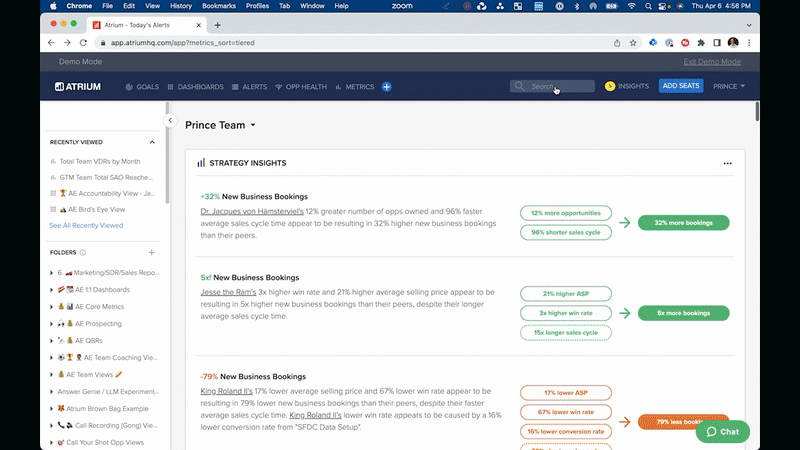The image size is (800, 450).
Task: Open the Goals page
Action: click(142, 87)
